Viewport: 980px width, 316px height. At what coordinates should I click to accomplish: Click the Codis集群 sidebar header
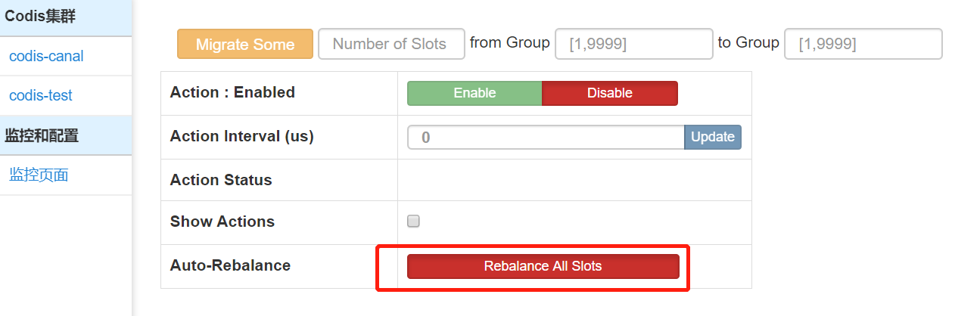tap(40, 17)
